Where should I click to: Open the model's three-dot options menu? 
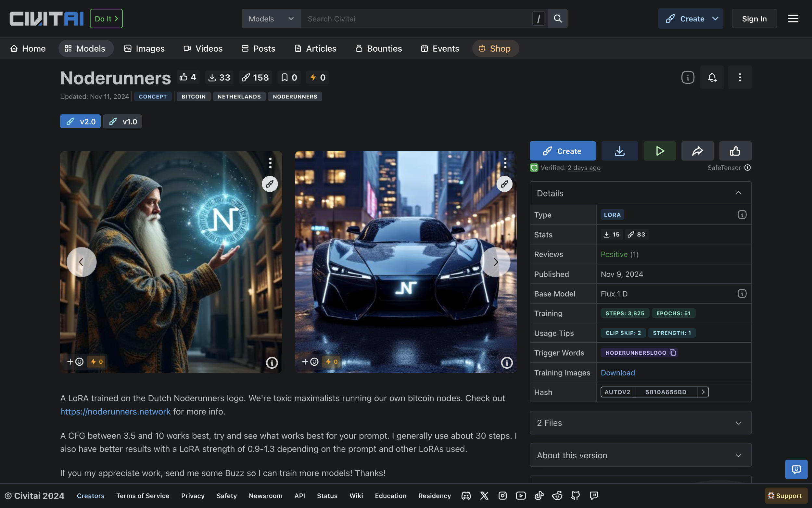[x=740, y=77]
